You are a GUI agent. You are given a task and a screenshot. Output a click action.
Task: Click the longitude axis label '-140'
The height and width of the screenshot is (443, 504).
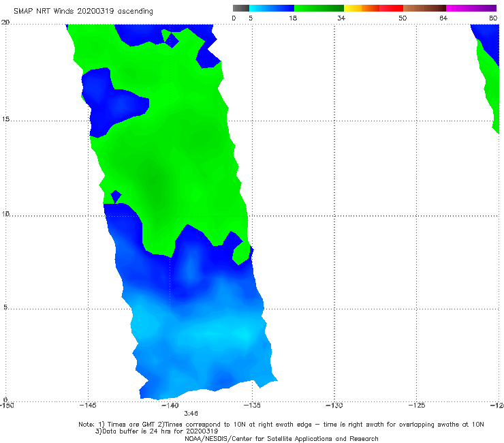170,406
